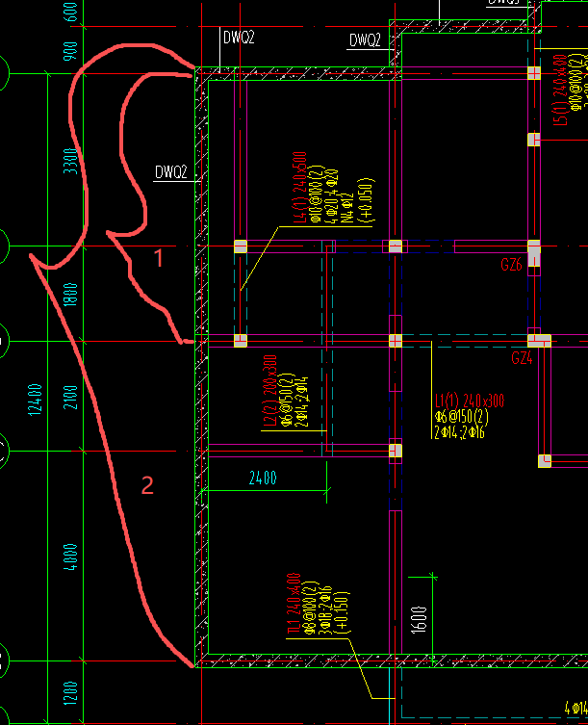Click the 4000 dimension value

(70, 557)
